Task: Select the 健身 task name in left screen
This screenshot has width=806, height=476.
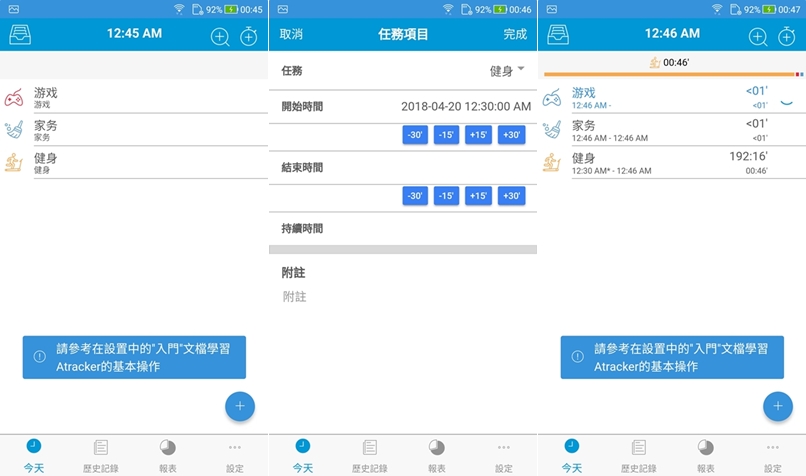Action: click(46, 158)
